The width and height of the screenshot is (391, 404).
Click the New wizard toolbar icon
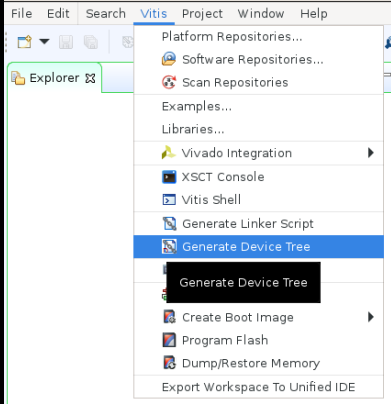point(25,42)
